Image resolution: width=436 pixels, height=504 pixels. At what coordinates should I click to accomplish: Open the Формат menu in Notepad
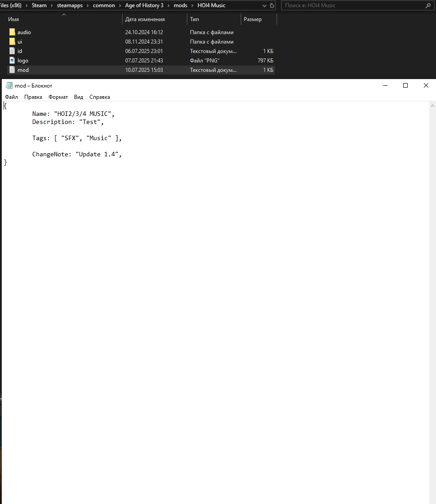[58, 97]
